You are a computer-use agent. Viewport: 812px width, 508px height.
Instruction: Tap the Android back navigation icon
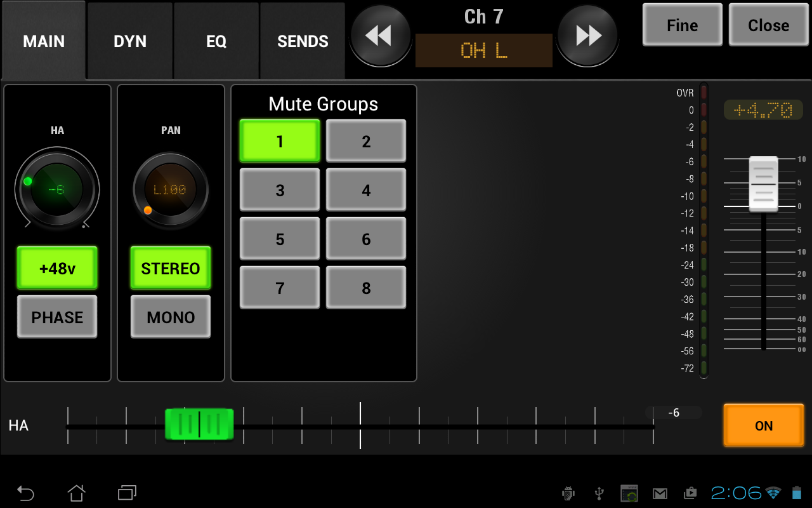(x=25, y=493)
